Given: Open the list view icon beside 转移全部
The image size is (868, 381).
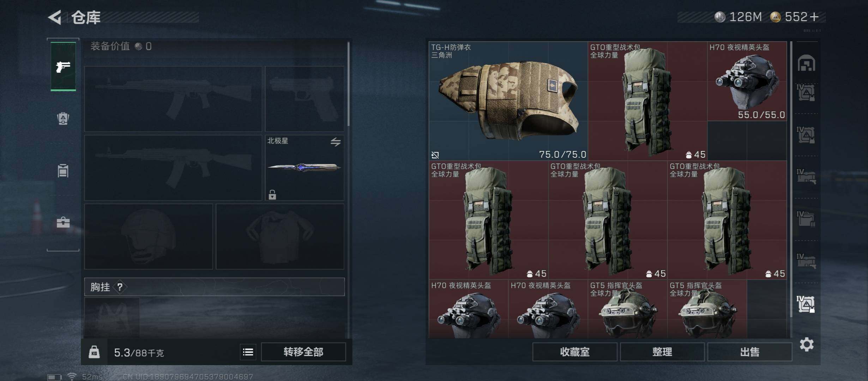Looking at the screenshot, I should [x=248, y=352].
